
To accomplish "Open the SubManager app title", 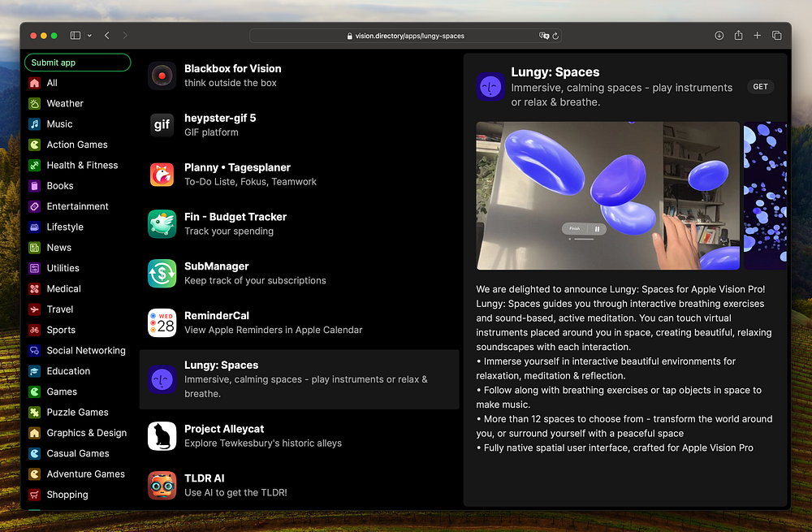I will 217,266.
